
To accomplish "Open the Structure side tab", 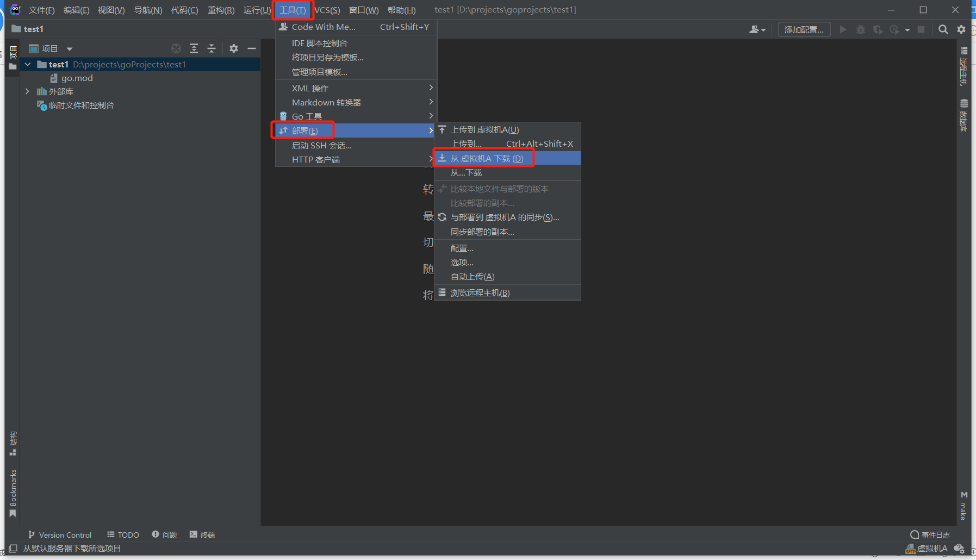I will 13,443.
